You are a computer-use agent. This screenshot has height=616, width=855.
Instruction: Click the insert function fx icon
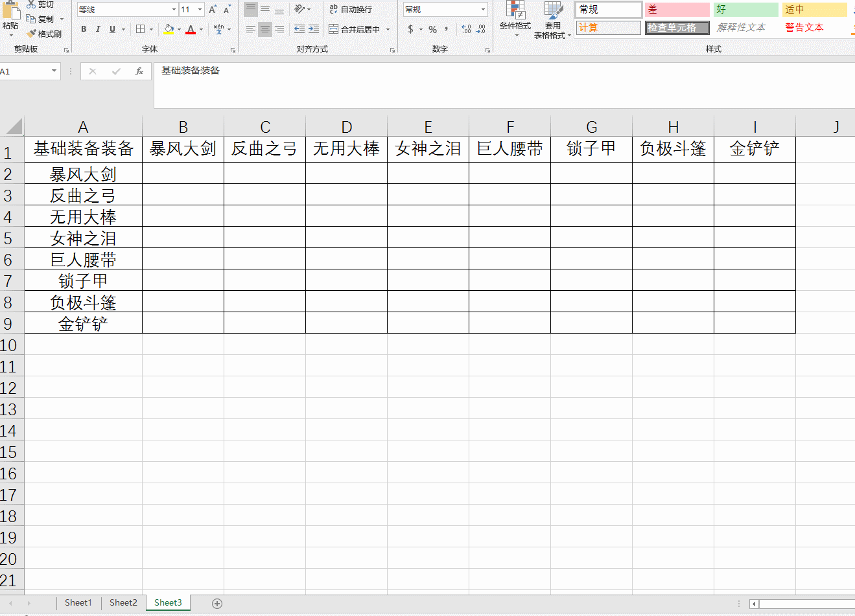point(139,71)
